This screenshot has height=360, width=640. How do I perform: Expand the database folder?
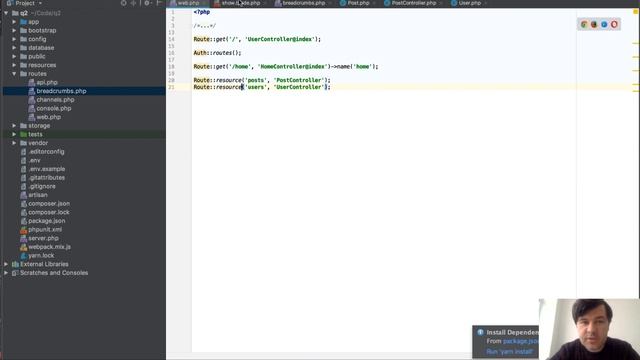14,47
